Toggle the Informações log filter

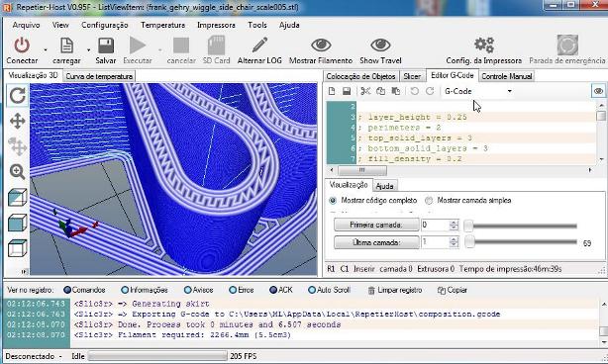point(125,290)
